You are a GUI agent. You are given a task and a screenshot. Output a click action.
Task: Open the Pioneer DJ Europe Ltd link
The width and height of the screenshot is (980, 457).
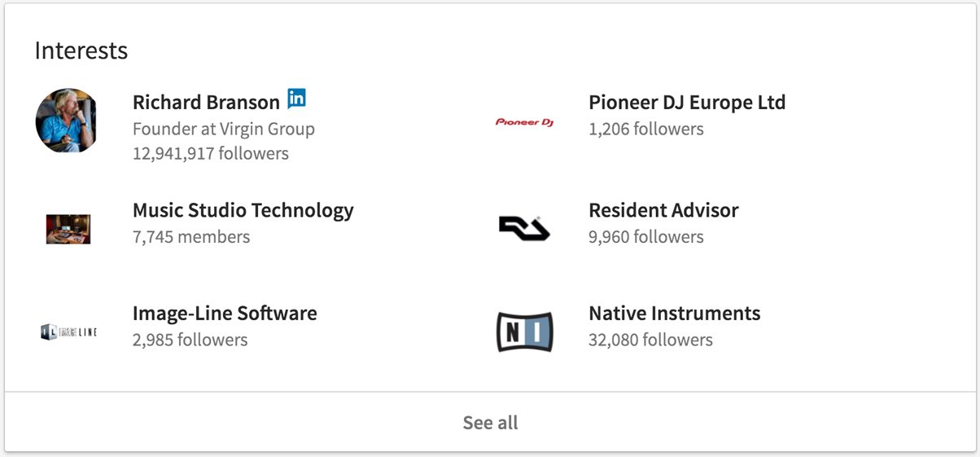point(687,102)
